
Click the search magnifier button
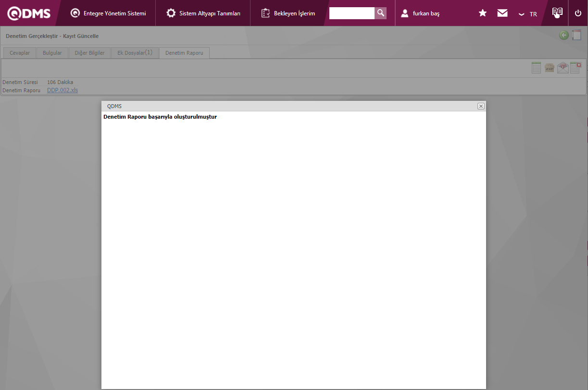coord(380,13)
